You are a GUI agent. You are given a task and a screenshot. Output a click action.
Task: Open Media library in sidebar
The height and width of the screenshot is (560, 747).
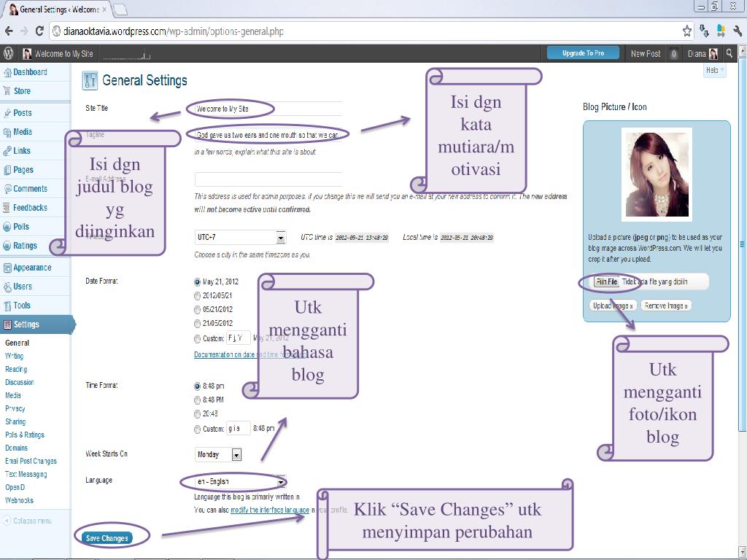click(x=23, y=132)
